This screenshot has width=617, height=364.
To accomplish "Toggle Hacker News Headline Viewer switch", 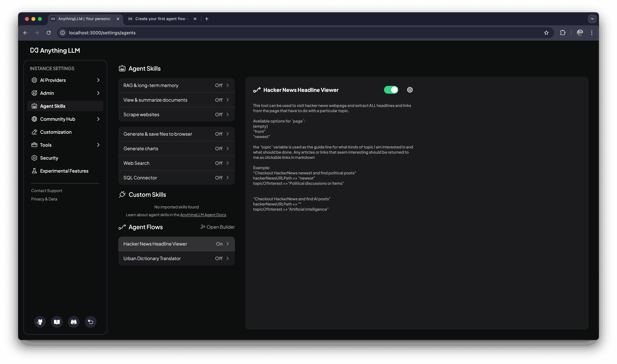I will [391, 90].
